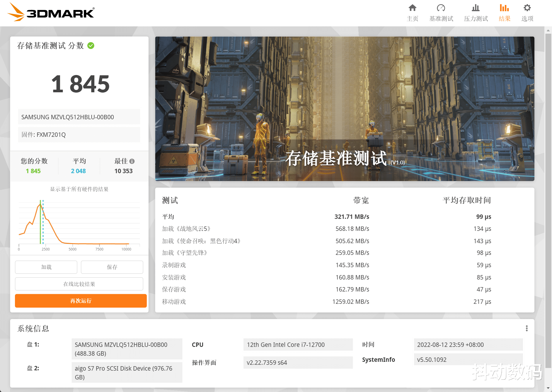Select the SAMSUNG MZVLQ512HBLU-00B00 device name under score
The width and height of the screenshot is (552, 392).
click(68, 117)
